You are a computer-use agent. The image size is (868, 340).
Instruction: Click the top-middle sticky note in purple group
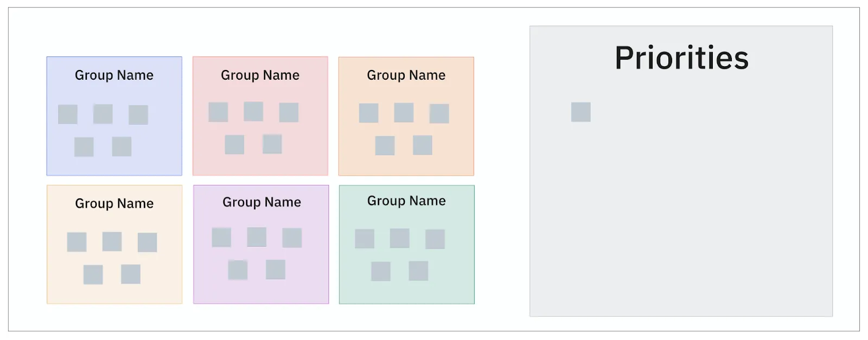[257, 237]
